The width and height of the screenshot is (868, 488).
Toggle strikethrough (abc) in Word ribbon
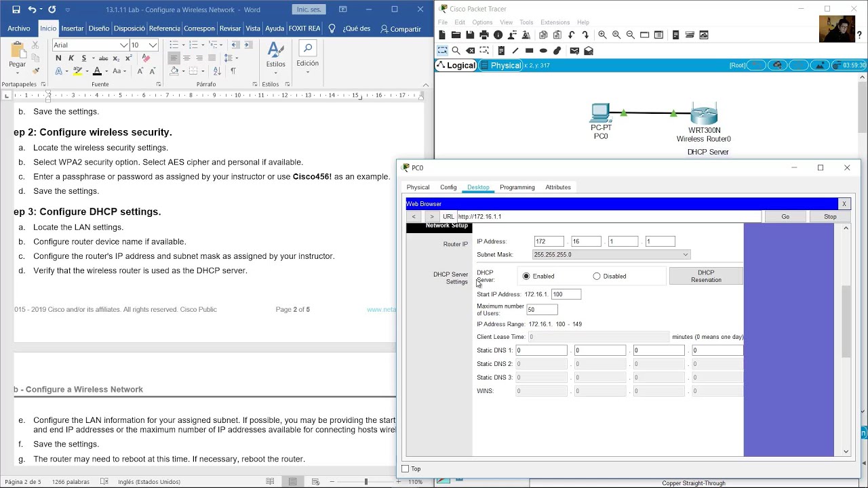click(x=103, y=58)
